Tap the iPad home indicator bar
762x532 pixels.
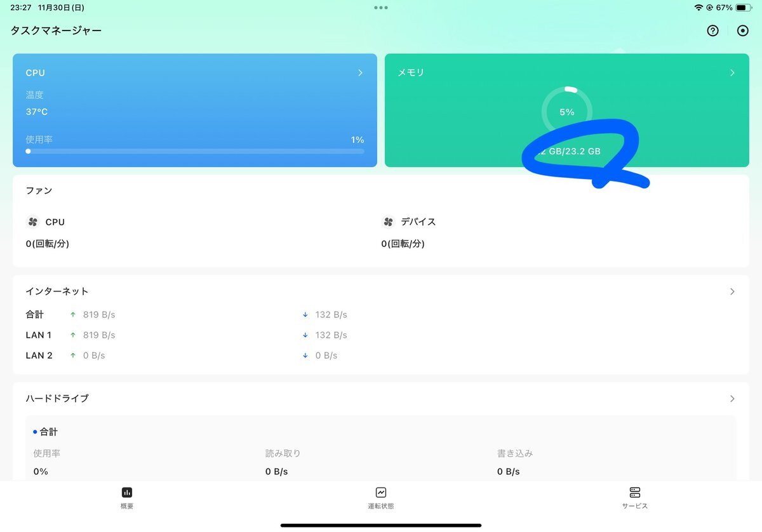[x=381, y=525]
